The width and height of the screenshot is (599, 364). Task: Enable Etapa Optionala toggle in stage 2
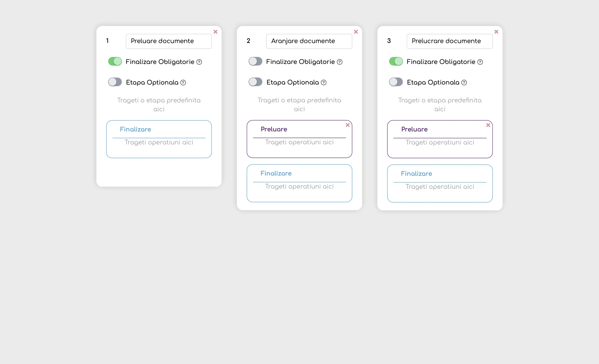tap(255, 82)
